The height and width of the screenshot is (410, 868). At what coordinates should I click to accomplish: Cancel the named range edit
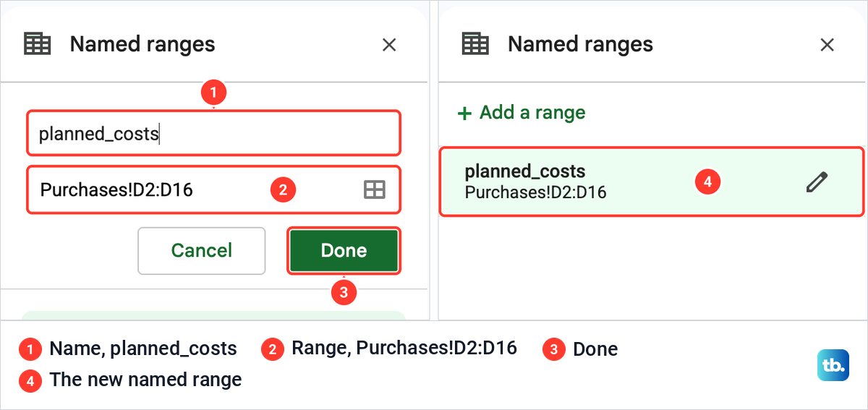[202, 251]
